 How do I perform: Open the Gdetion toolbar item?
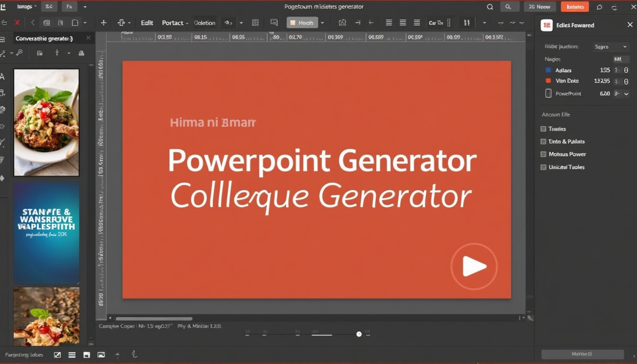point(205,23)
